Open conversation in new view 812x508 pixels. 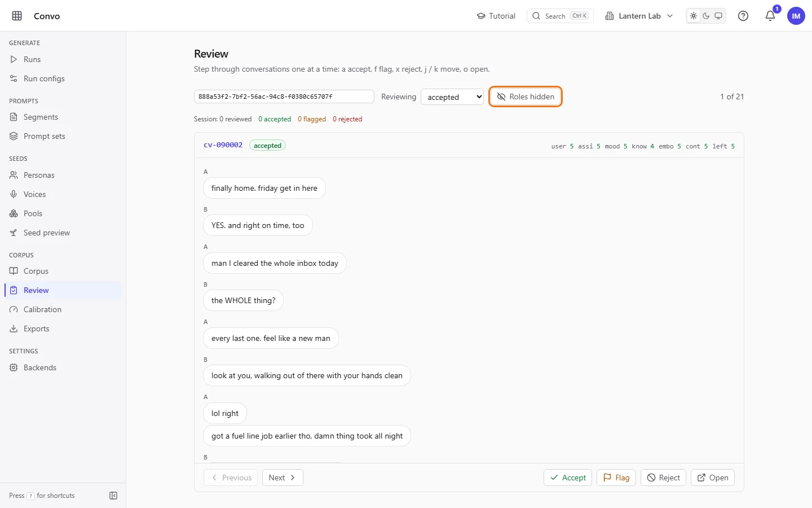pyautogui.click(x=713, y=478)
